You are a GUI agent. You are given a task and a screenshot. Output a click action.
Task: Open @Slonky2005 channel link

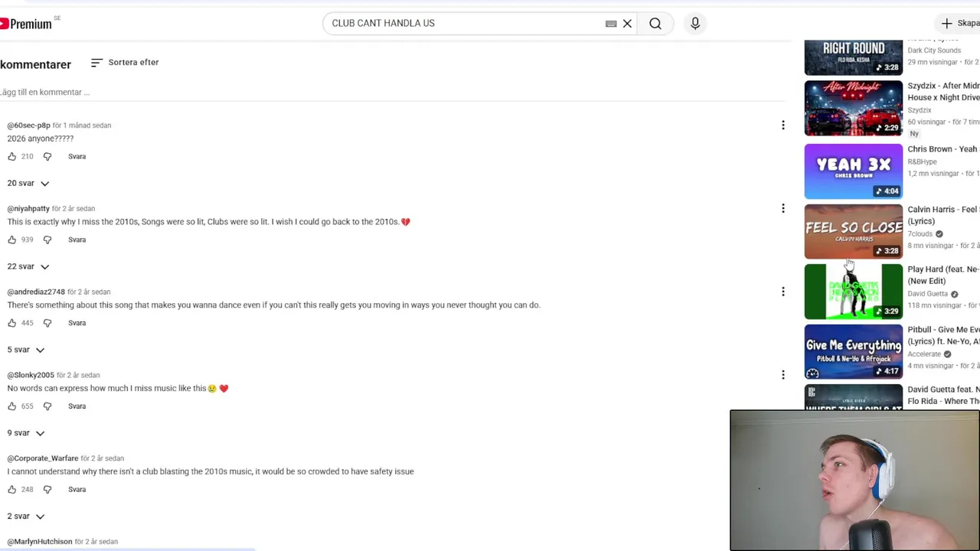(x=31, y=377)
